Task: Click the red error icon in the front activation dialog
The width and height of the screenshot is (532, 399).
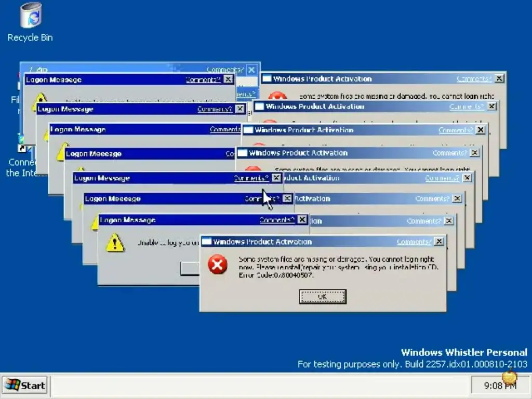Action: click(x=218, y=264)
